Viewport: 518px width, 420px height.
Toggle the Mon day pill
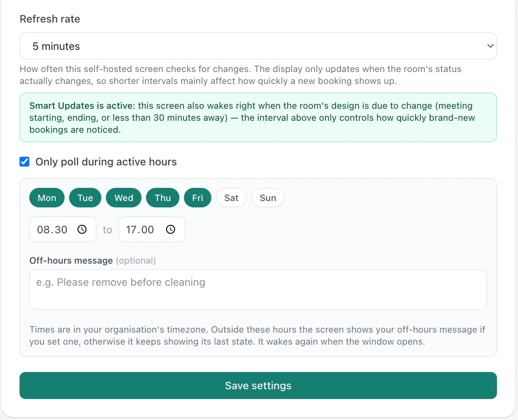point(47,198)
